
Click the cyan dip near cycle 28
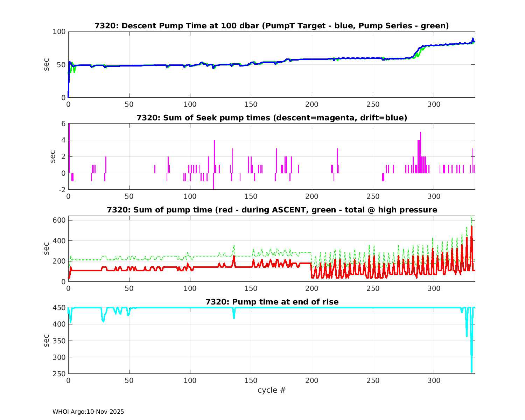pos(103,320)
